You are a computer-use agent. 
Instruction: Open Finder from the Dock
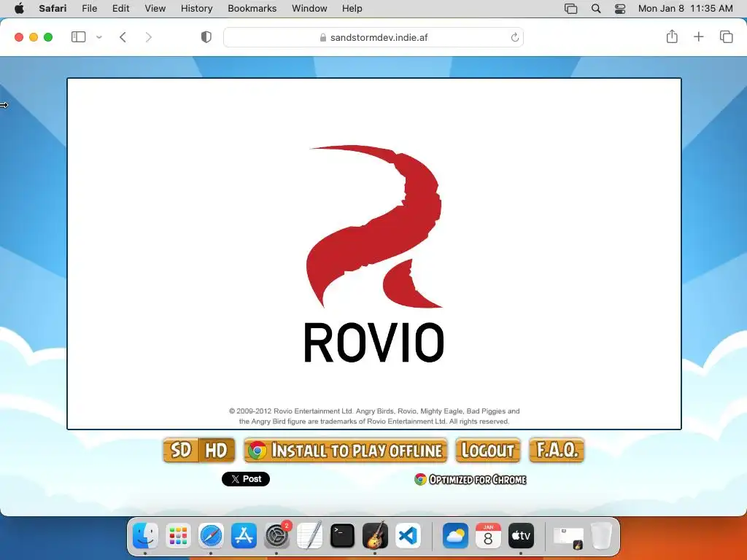point(145,536)
